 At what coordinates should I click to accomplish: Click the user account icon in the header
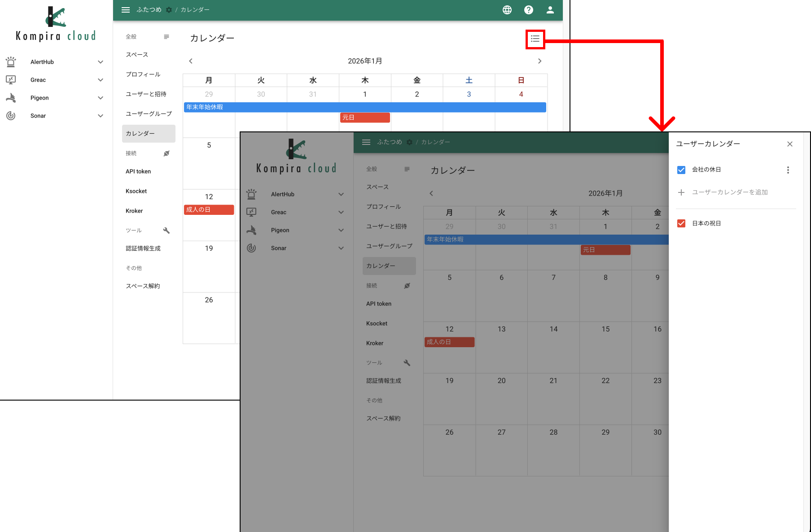click(550, 9)
